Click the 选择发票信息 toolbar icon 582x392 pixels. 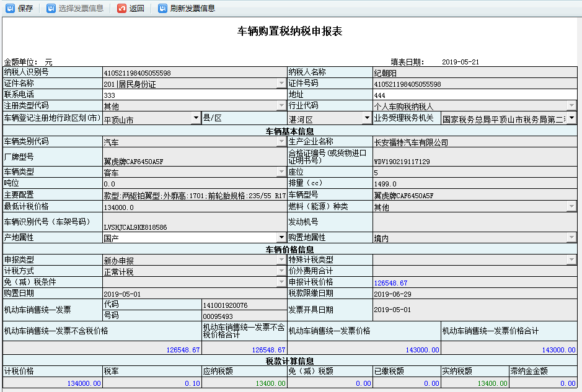51,9
